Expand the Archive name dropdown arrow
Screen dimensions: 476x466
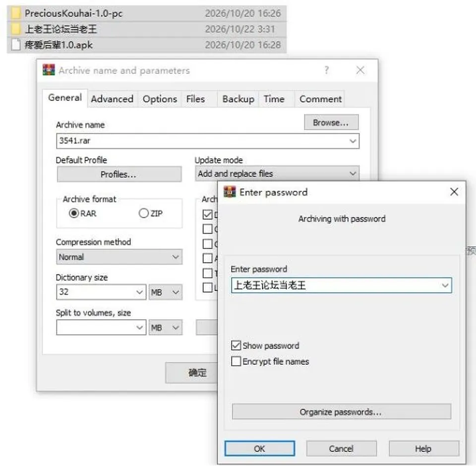point(353,141)
